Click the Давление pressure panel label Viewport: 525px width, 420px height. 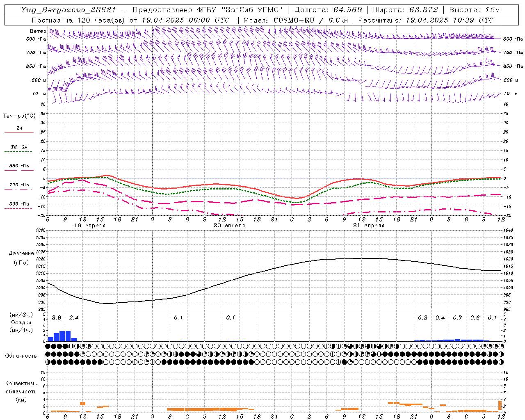(x=21, y=253)
